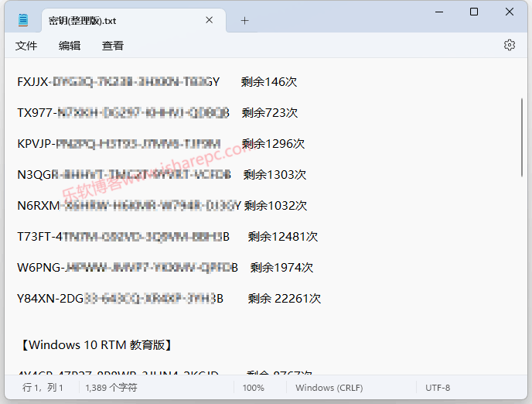Open Notepad settings gear icon
532x404 pixels.
[x=510, y=45]
